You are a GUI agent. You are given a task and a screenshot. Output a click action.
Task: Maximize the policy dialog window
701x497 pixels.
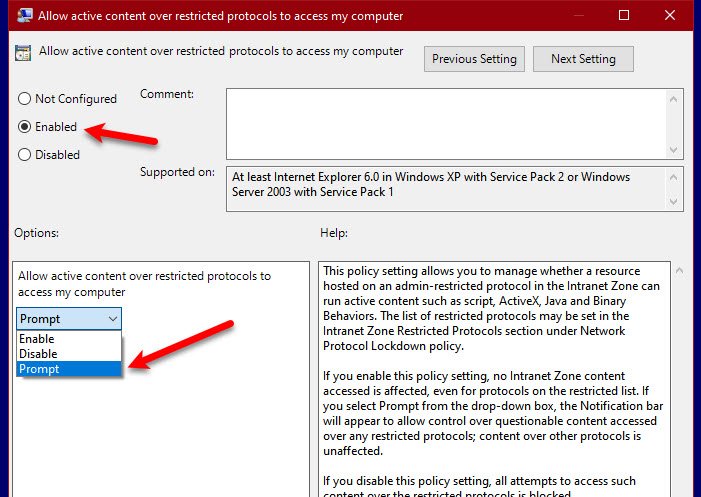click(624, 15)
